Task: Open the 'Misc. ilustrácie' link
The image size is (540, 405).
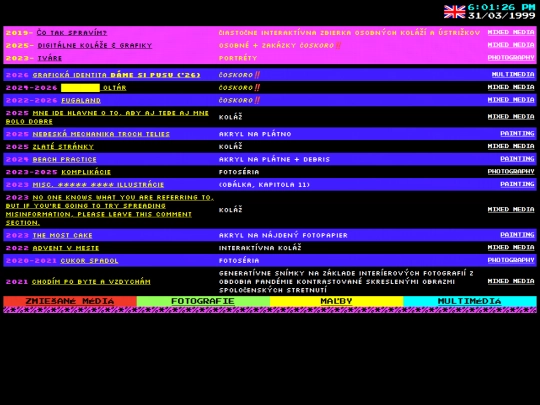Action: point(98,185)
